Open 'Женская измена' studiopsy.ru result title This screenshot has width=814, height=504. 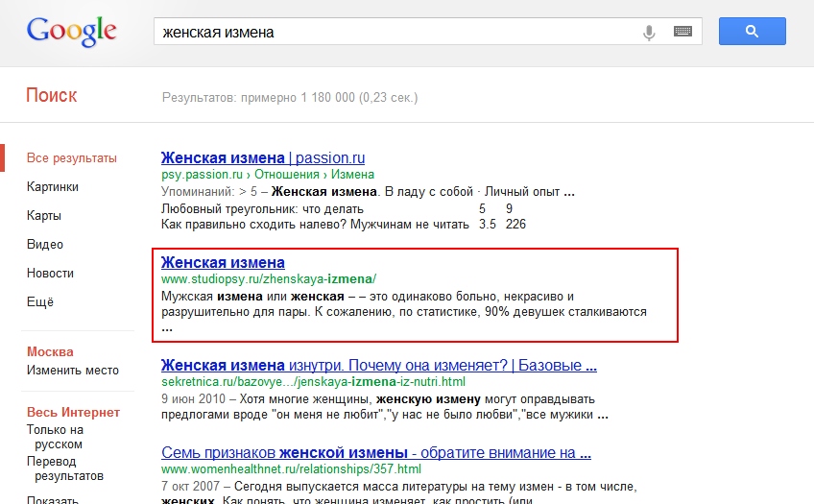tap(223, 263)
